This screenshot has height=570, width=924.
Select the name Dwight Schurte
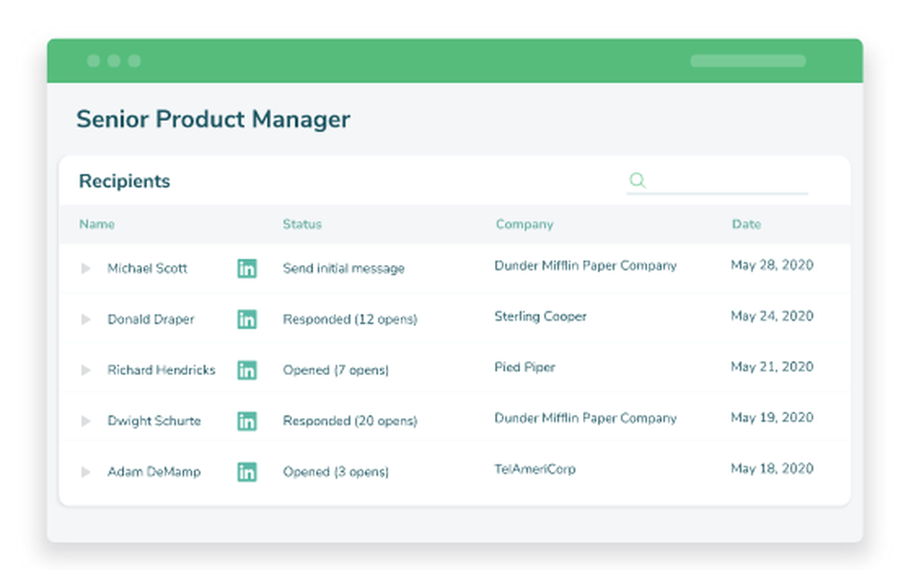tap(154, 421)
